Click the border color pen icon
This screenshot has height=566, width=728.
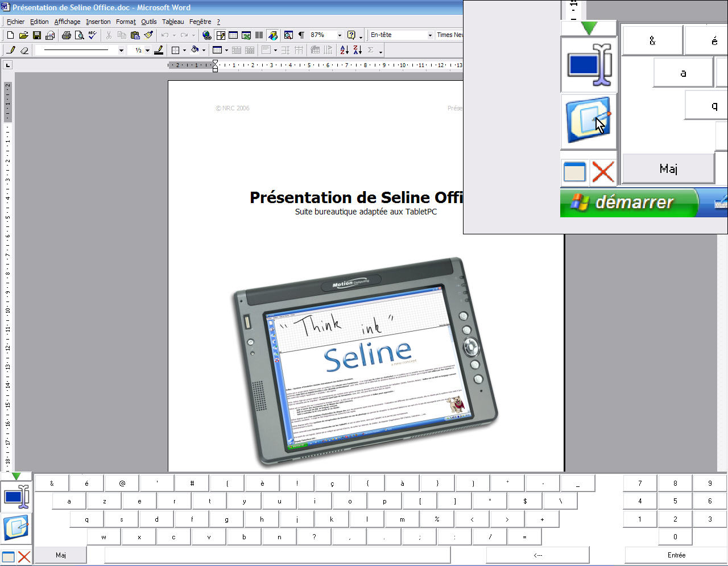tap(159, 50)
